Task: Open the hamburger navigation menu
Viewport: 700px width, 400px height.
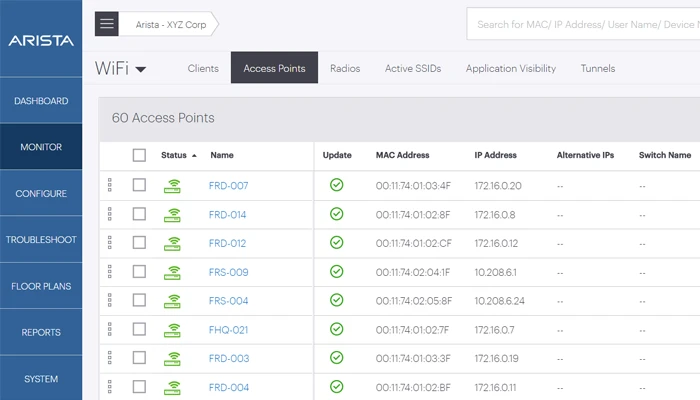Action: [x=107, y=23]
